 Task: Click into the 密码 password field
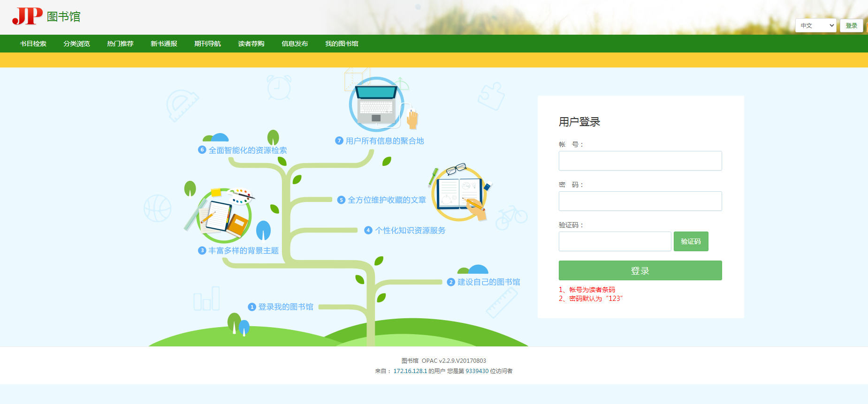tap(640, 201)
